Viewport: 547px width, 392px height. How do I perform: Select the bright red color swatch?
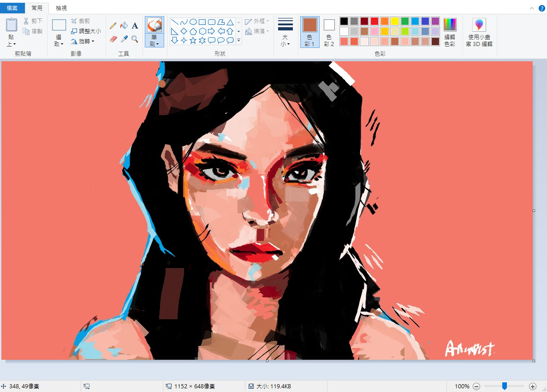click(x=375, y=21)
